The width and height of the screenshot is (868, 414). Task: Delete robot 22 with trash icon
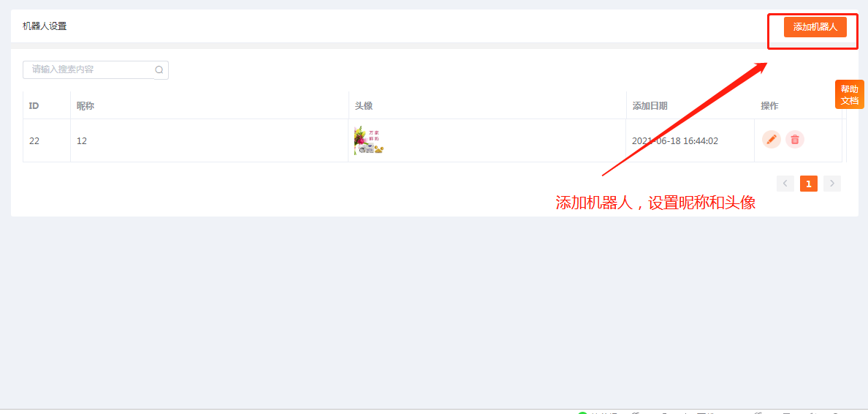click(795, 140)
